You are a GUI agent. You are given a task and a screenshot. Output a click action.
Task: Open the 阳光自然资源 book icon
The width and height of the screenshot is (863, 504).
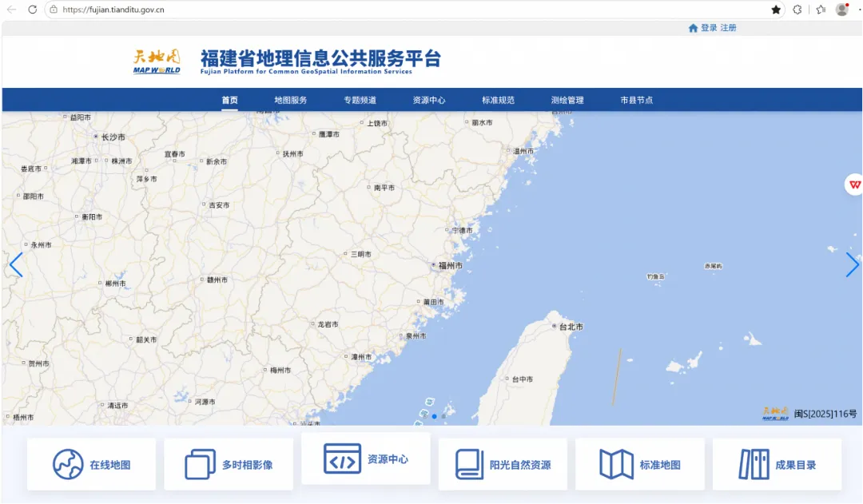pyautogui.click(x=469, y=464)
